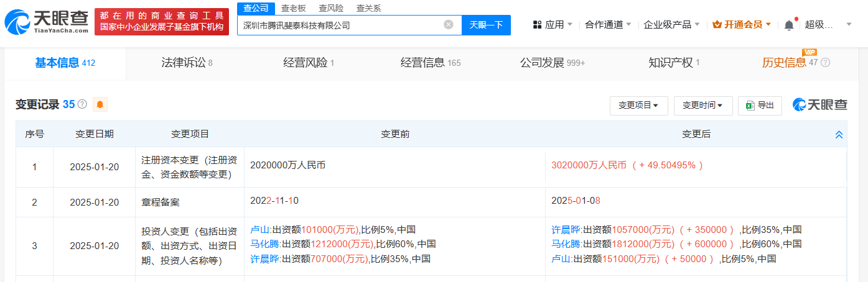
Task: Click the 导出 export button
Action: click(x=760, y=106)
